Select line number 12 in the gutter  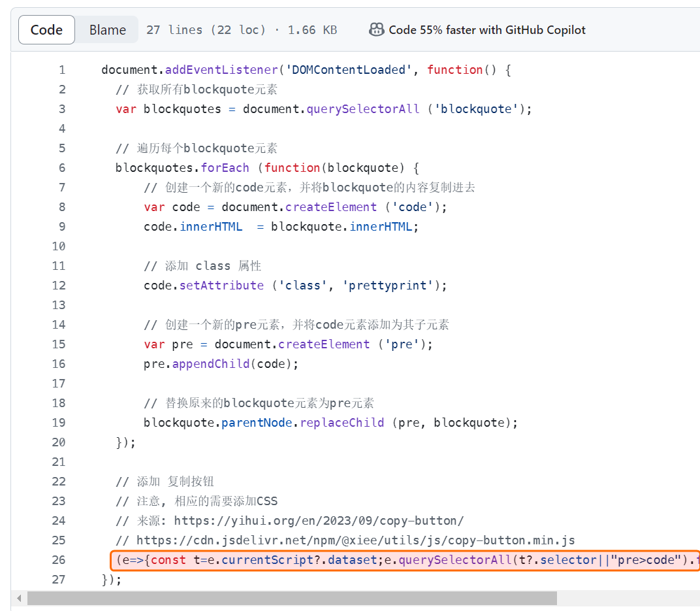point(59,286)
